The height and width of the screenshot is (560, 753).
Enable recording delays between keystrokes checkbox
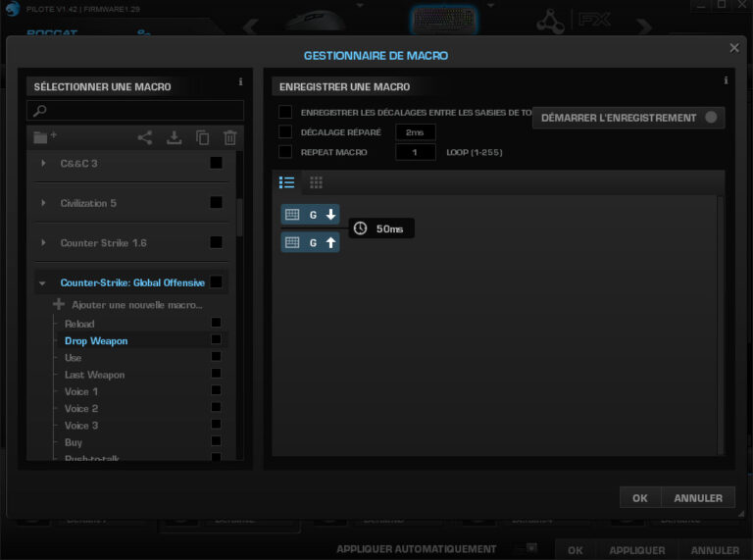pyautogui.click(x=285, y=112)
